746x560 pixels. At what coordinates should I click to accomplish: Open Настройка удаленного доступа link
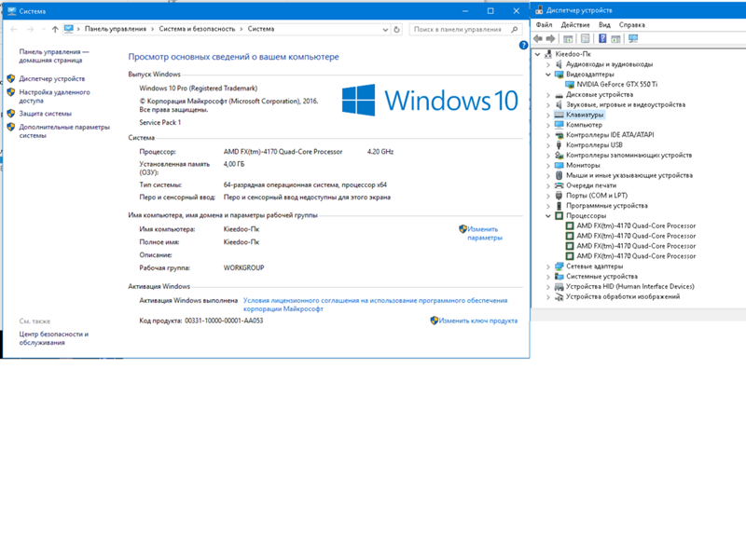tap(54, 97)
